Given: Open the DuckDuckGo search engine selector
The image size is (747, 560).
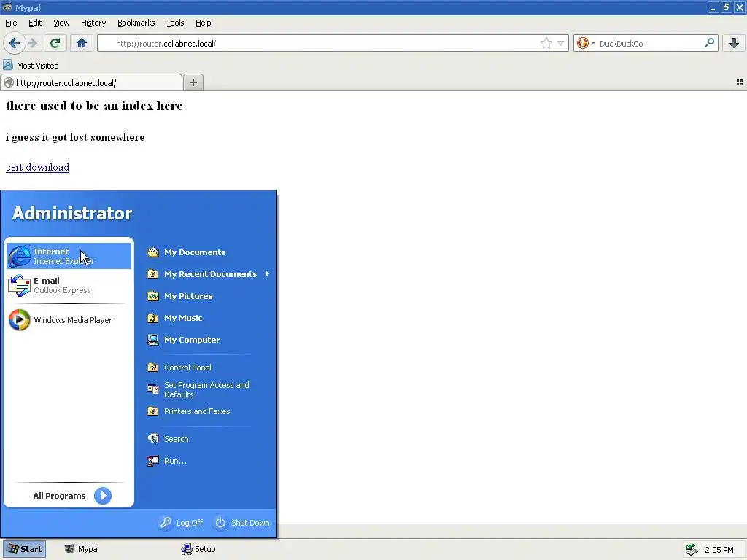Looking at the screenshot, I should coord(586,43).
